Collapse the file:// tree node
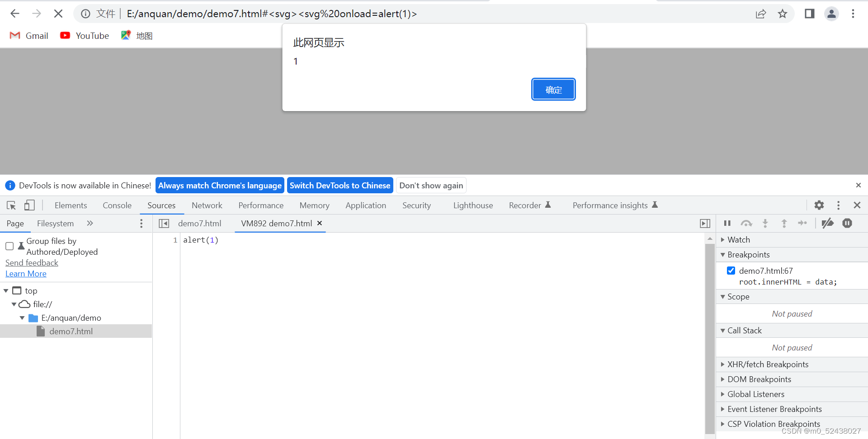The width and height of the screenshot is (868, 439). click(14, 304)
